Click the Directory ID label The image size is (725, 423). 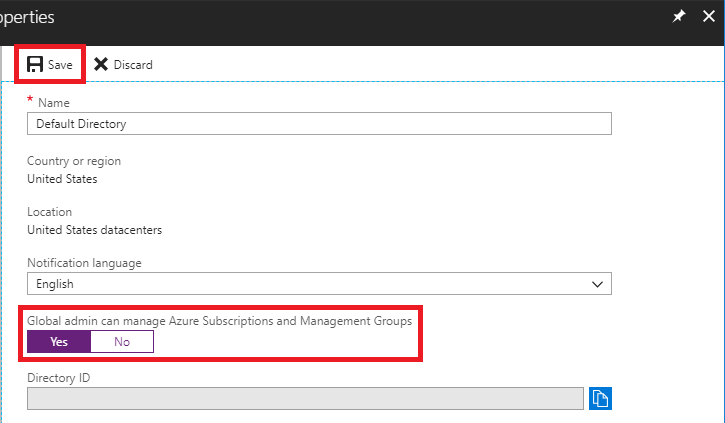tap(59, 377)
